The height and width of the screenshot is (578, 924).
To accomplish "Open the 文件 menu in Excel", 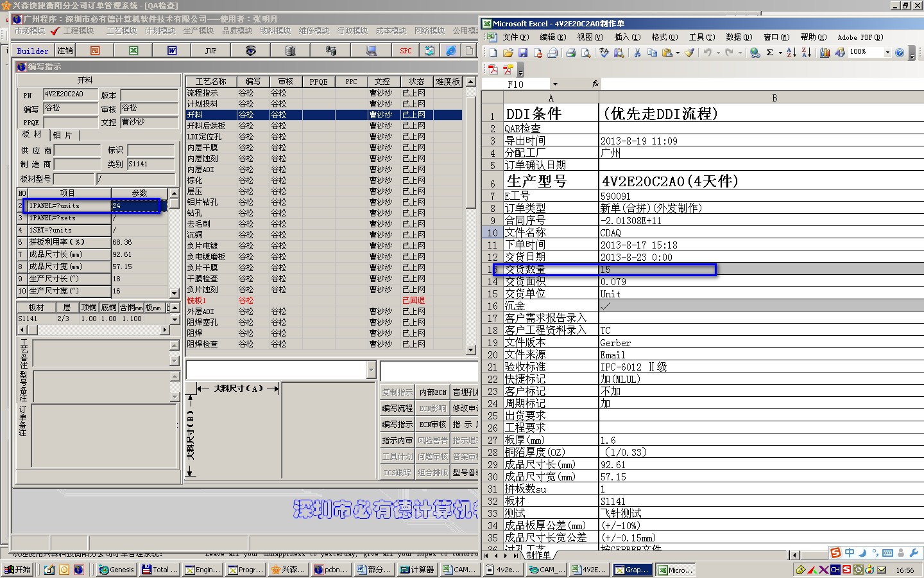I will point(515,37).
